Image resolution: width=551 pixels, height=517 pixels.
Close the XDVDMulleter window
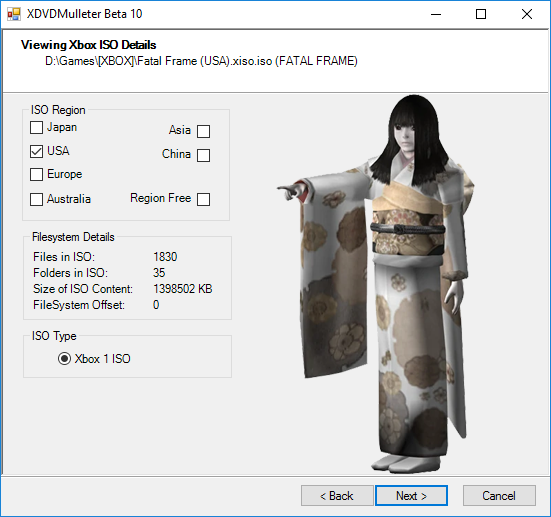[x=527, y=14]
